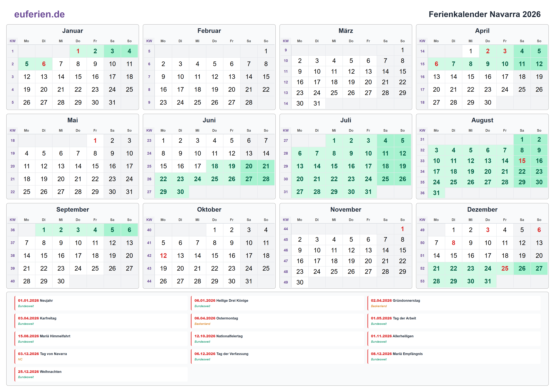Select the November month heading
The width and height of the screenshot is (555, 392).
(x=346, y=209)
